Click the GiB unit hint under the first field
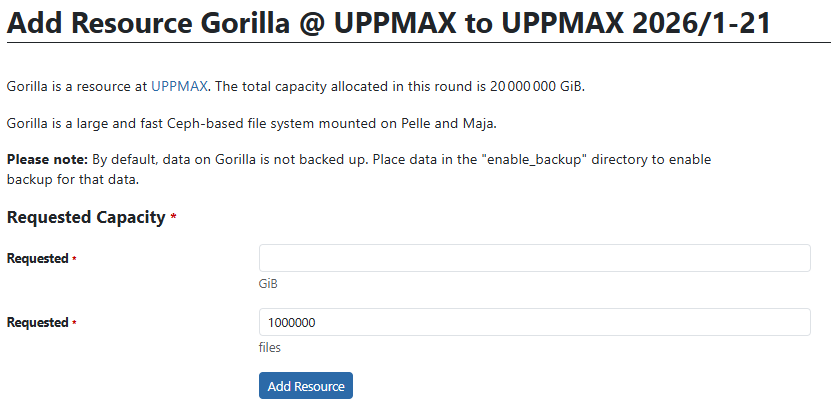The image size is (831, 414). pos(268,283)
